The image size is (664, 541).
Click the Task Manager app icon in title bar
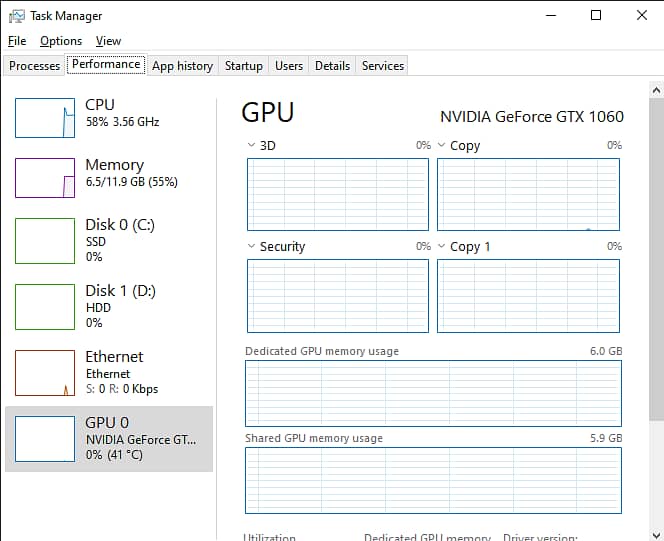(17, 16)
